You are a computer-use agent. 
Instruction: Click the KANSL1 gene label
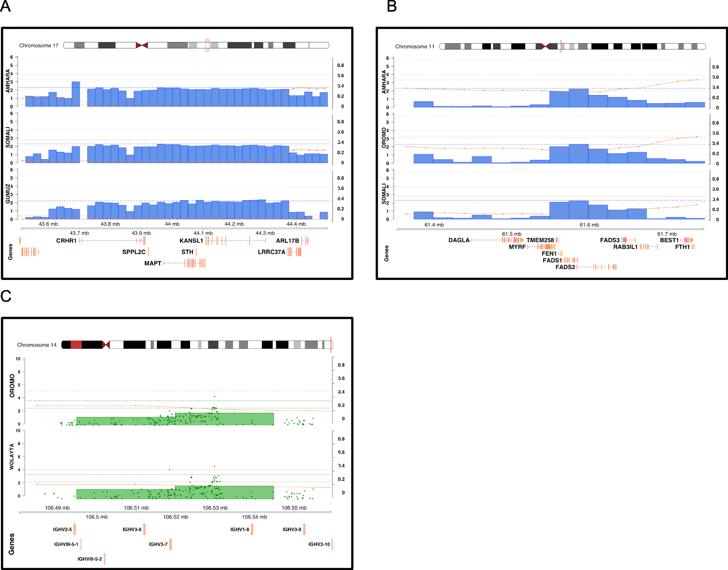click(x=191, y=241)
